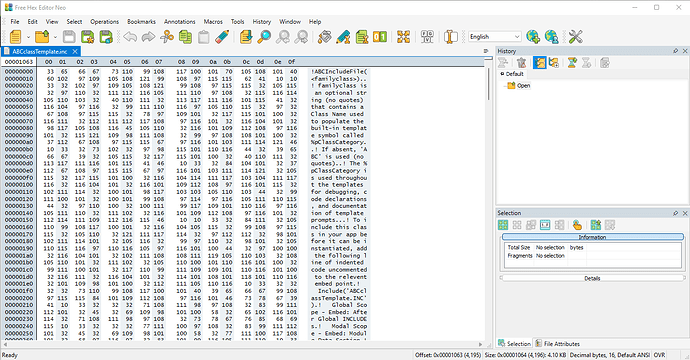Expand the dropdown arrow beside Open folder icon
690x360 pixels.
pyautogui.click(x=55, y=37)
